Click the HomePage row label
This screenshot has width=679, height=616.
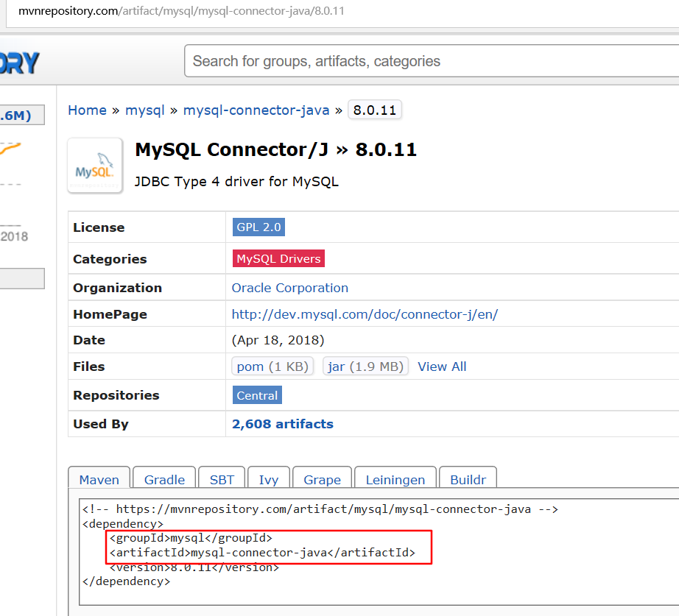(x=110, y=314)
